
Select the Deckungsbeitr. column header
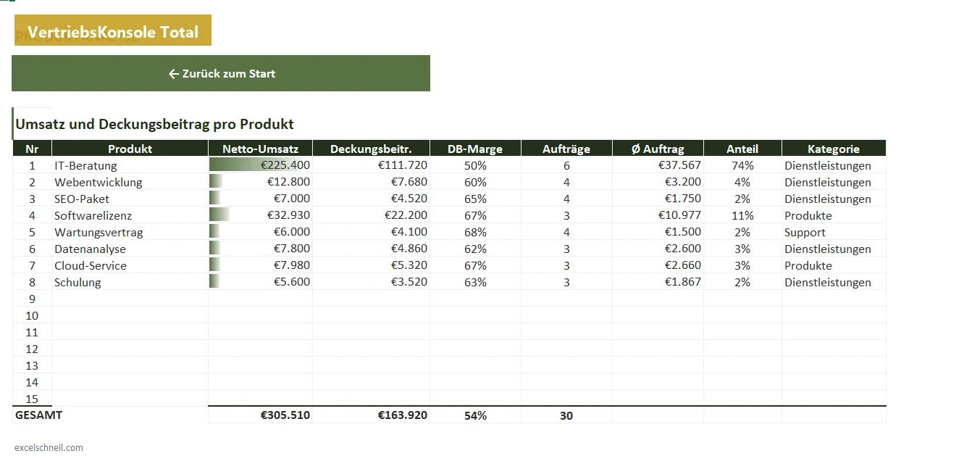coord(372,149)
